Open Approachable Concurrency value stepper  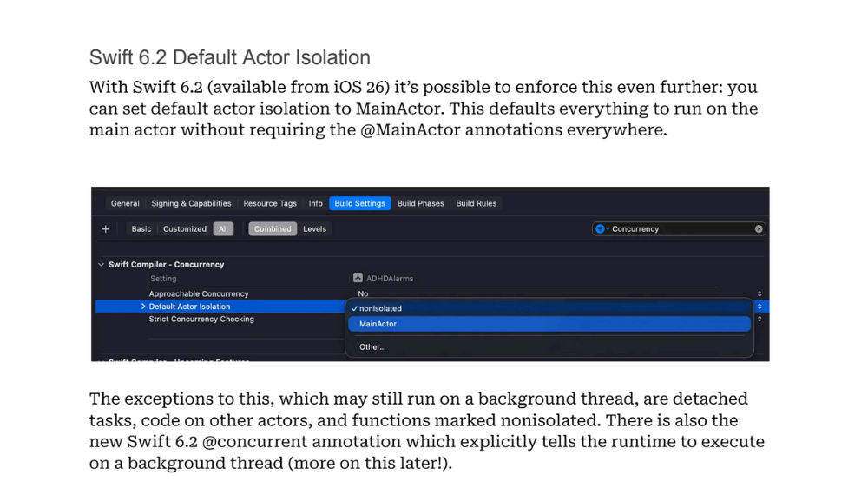click(759, 293)
